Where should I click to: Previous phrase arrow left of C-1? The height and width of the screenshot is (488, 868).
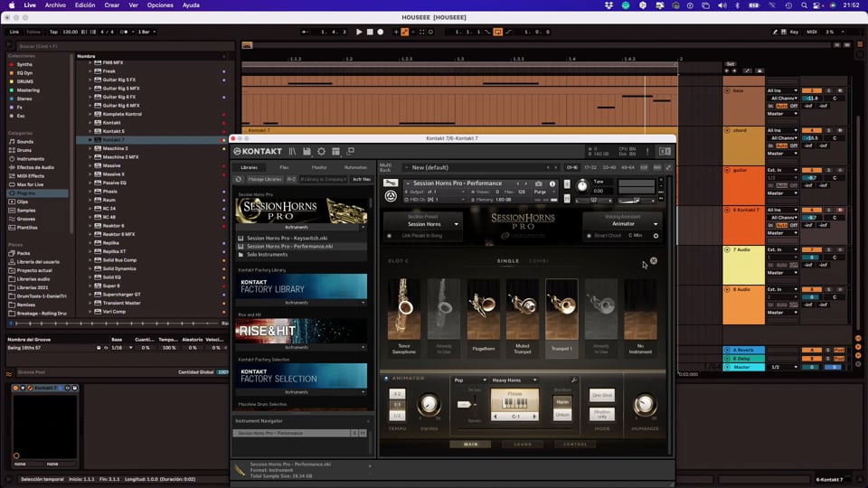(x=495, y=416)
